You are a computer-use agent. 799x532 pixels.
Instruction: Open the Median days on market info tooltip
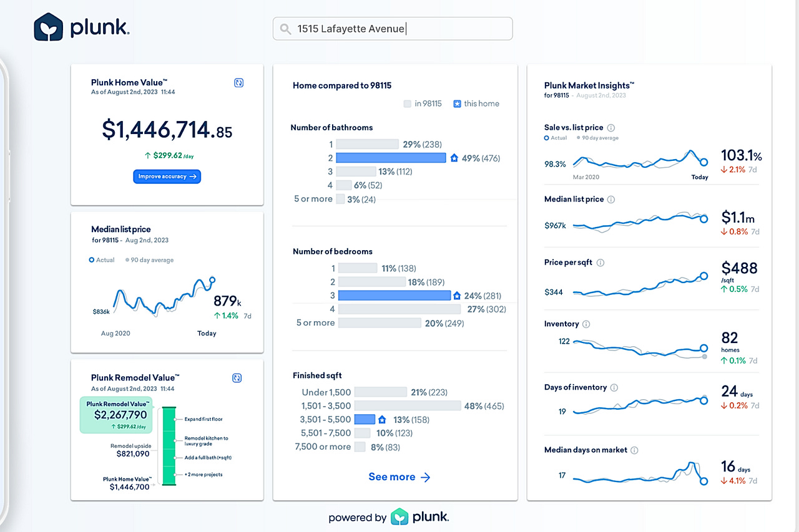(634, 450)
